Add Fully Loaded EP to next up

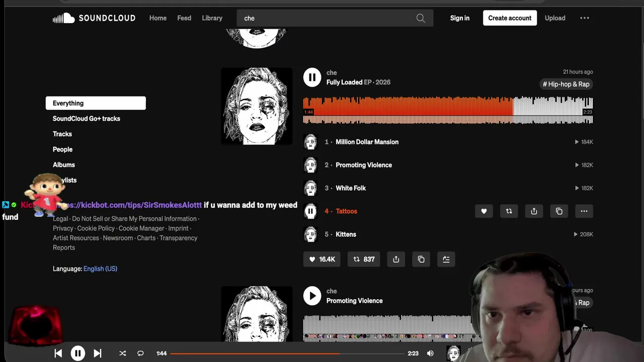[x=446, y=259]
